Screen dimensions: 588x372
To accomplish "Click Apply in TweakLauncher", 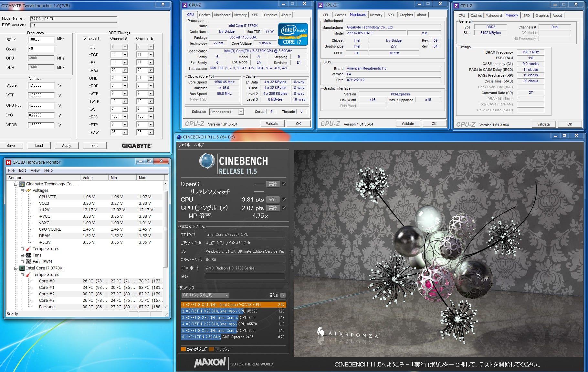I will (67, 146).
